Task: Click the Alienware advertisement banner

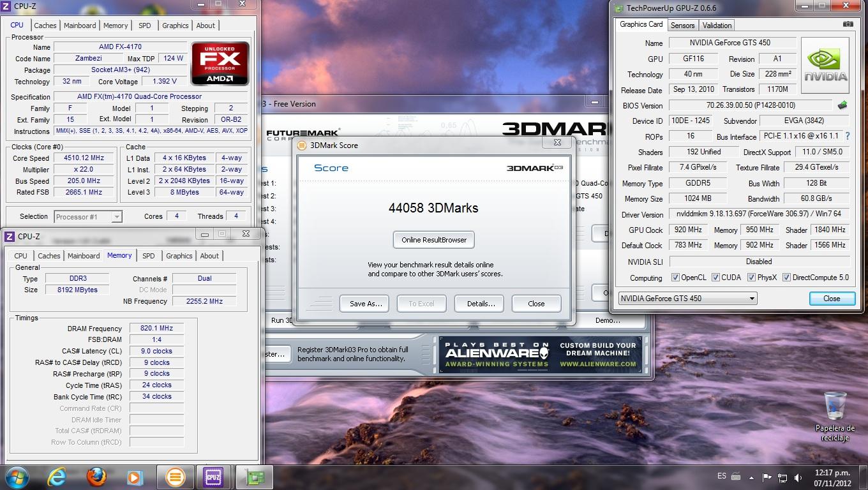Action: pyautogui.click(x=541, y=355)
